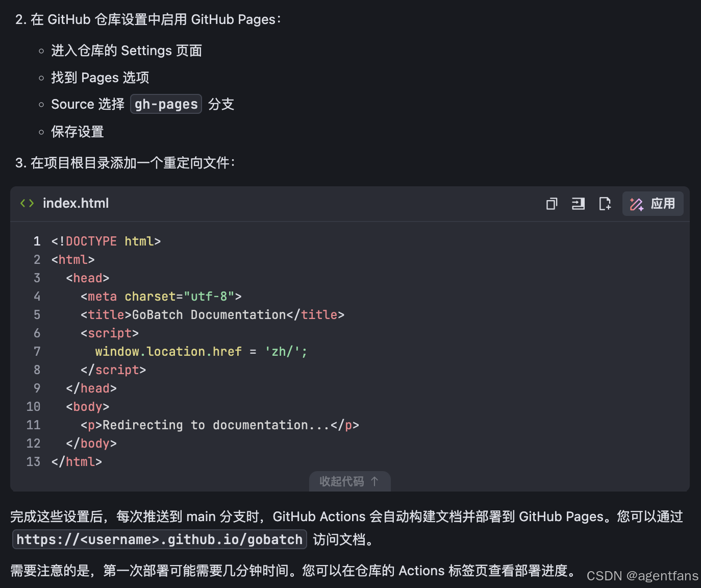Image resolution: width=701 pixels, height=588 pixels.
Task: Click the closing </html> tag on line 13
Action: pos(77,461)
